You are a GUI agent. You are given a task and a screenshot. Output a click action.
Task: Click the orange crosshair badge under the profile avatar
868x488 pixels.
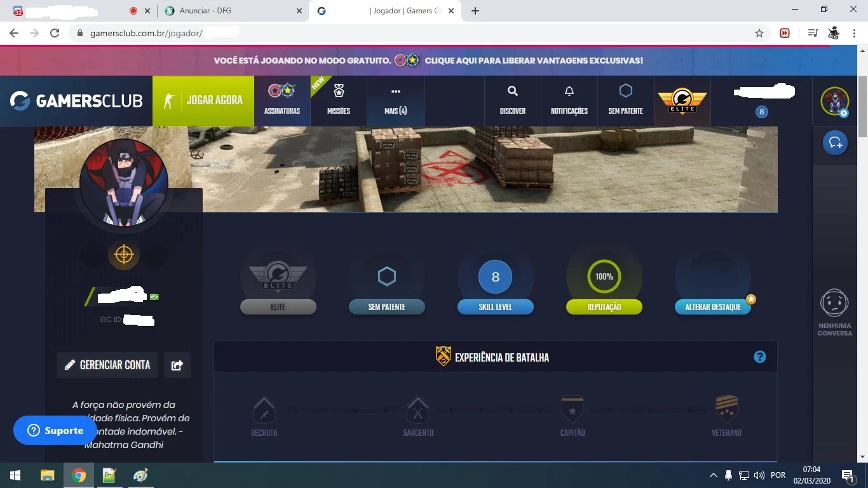124,255
